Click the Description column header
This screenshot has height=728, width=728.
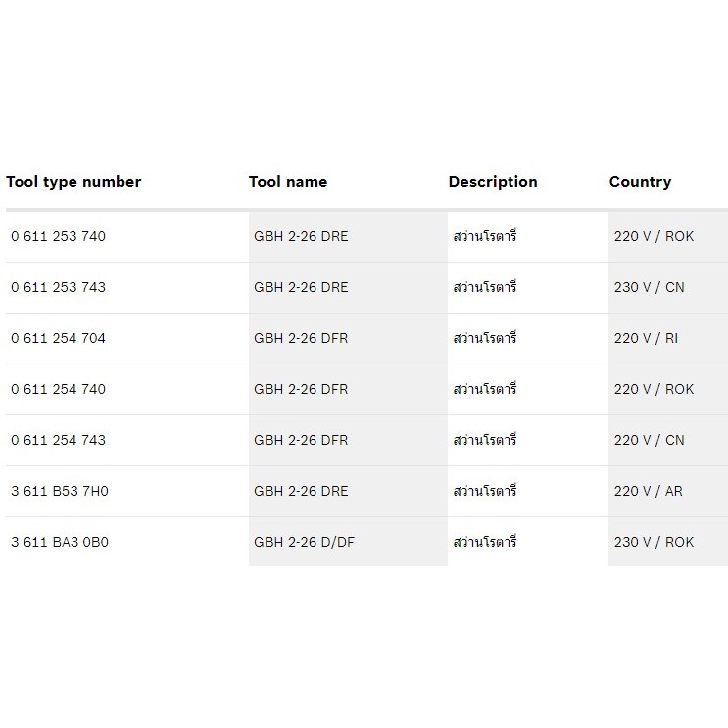tap(493, 182)
